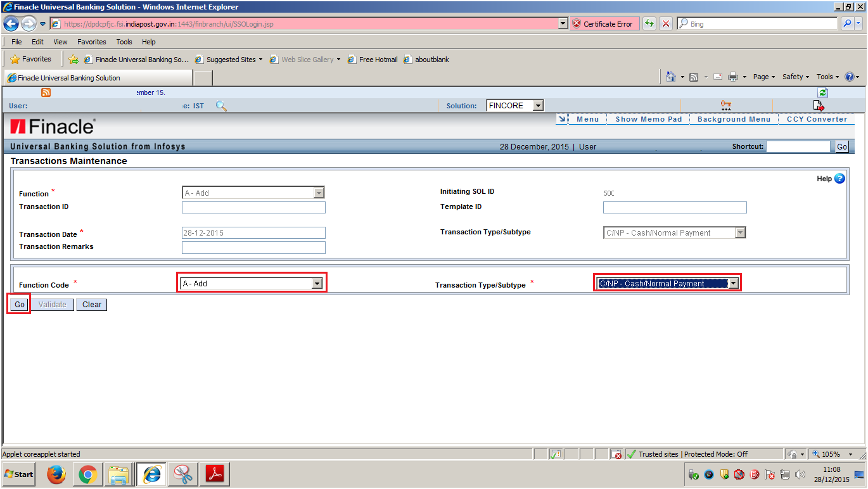
Task: Click the Refresh page icon next to Certificate Error
Action: click(649, 24)
